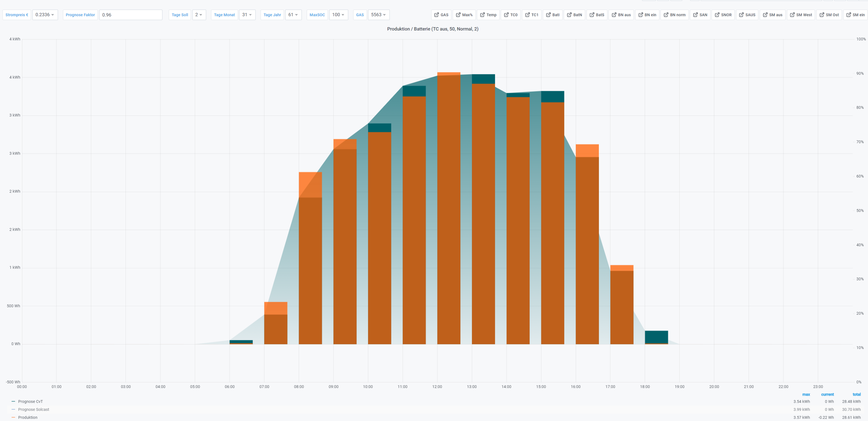Screen dimensions: 868x421
Task: Open the SNOR external link
Action: pyautogui.click(x=723, y=15)
